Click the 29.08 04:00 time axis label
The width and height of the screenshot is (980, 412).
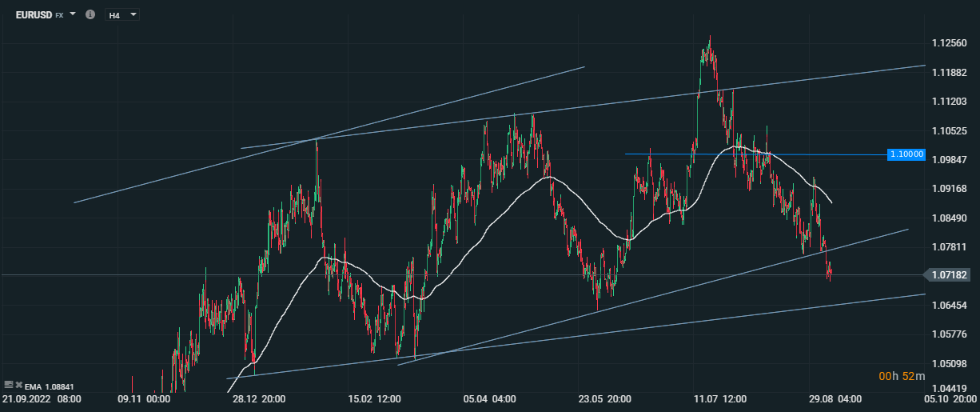tap(835, 398)
